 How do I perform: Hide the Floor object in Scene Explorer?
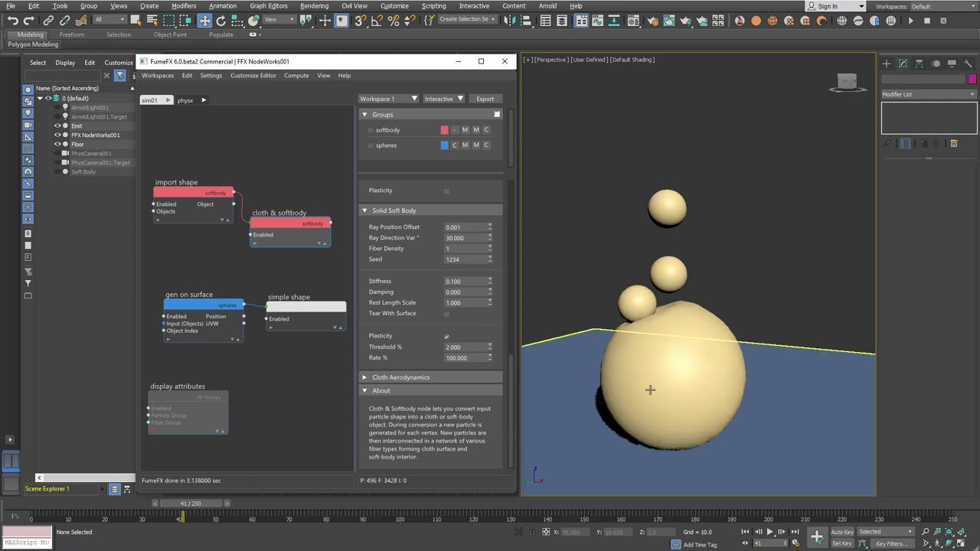[57, 145]
